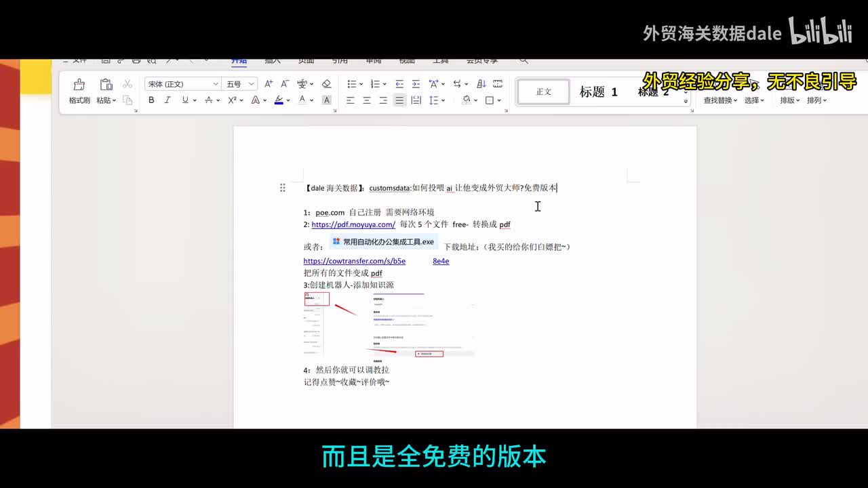Select the 正文 body style
Viewport: 868px width, 488px height.
(544, 92)
